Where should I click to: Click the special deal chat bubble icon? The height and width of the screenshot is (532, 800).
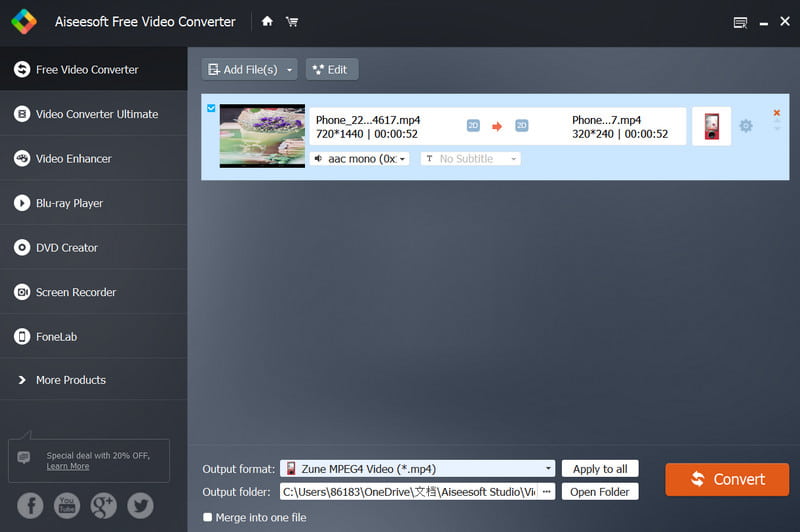pyautogui.click(x=23, y=457)
